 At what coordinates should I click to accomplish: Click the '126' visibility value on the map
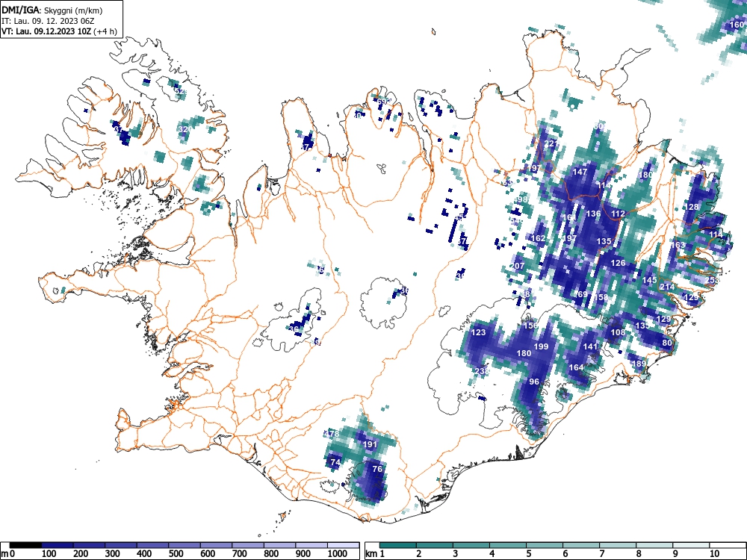pyautogui.click(x=618, y=263)
